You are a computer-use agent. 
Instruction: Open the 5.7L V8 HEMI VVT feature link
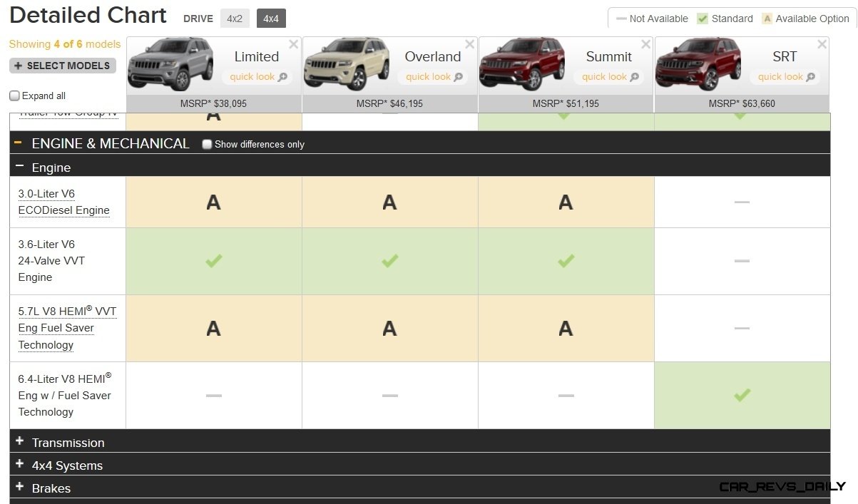click(67, 328)
